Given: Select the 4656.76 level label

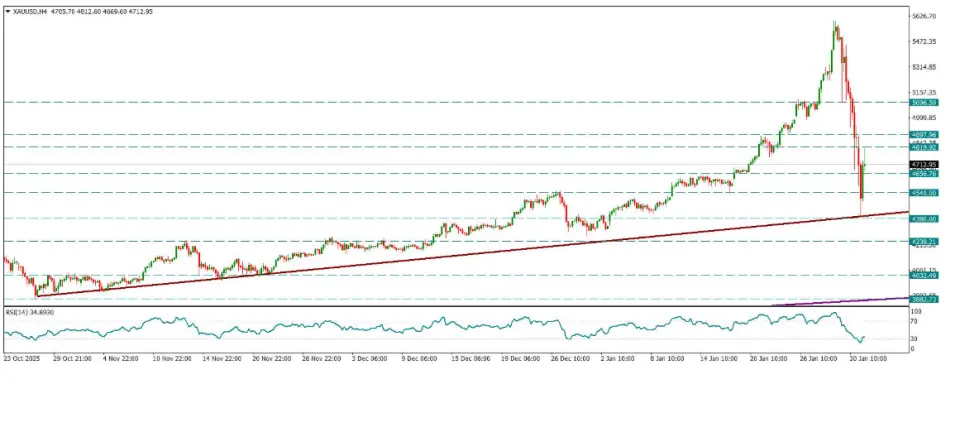Looking at the screenshot, I should (923, 173).
